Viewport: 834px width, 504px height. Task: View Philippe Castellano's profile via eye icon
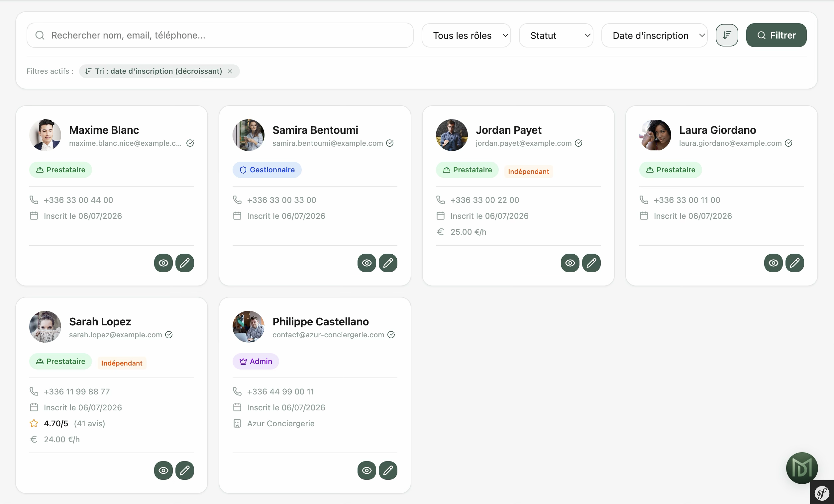point(366,470)
